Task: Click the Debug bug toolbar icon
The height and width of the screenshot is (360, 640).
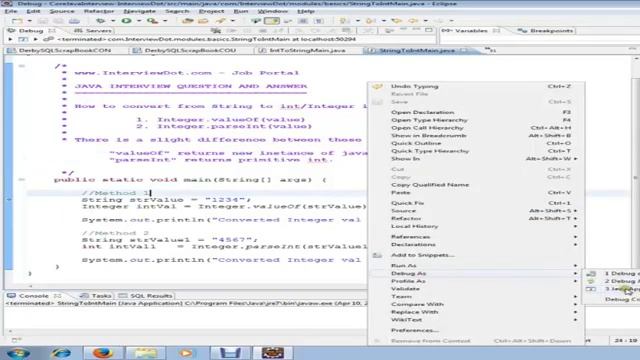Action: pos(100,20)
